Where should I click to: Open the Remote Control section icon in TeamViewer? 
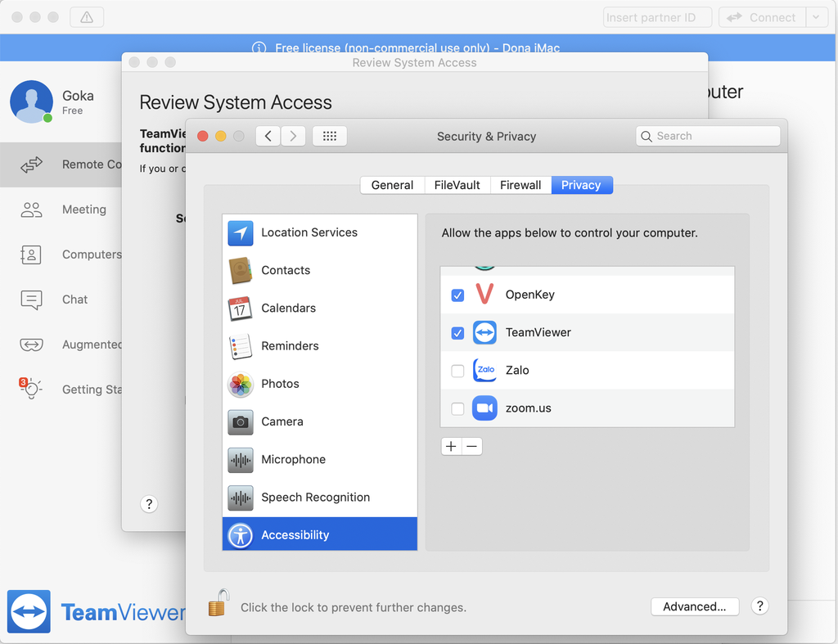pos(32,164)
